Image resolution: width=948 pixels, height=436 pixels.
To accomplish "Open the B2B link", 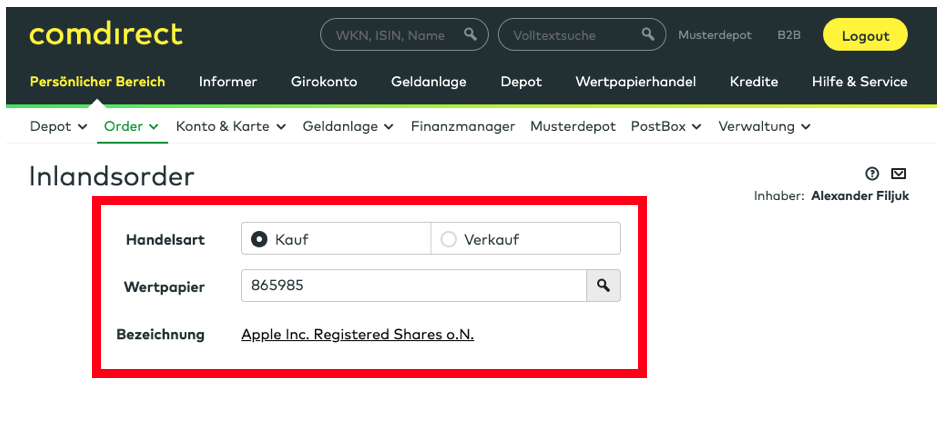I will pyautogui.click(x=789, y=35).
